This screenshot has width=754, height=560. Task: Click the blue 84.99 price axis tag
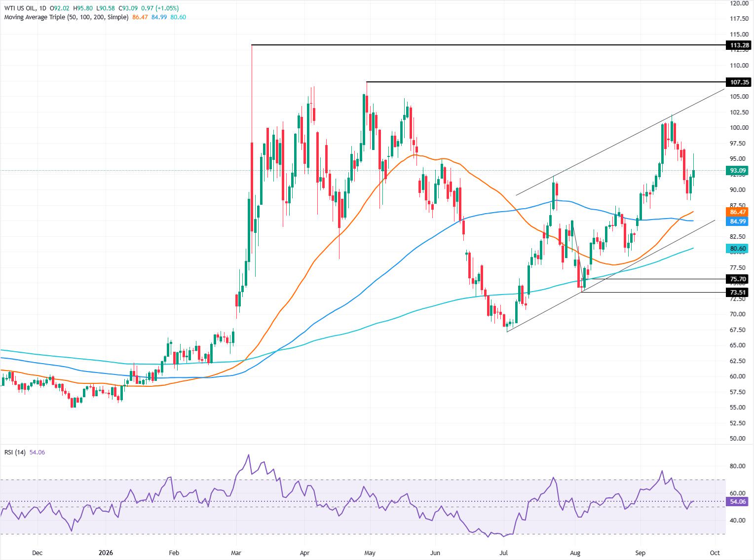(x=738, y=222)
